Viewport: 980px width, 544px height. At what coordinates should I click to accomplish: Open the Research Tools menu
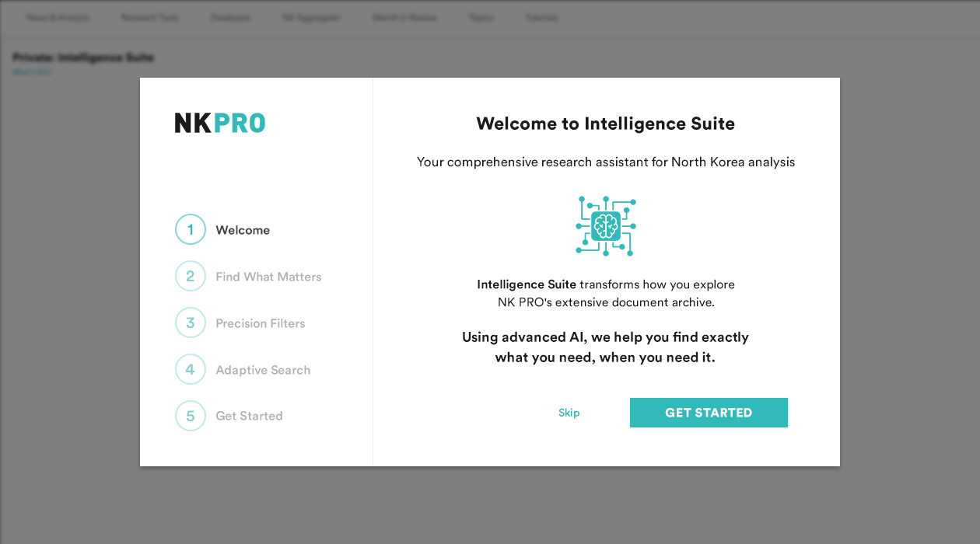pos(150,17)
